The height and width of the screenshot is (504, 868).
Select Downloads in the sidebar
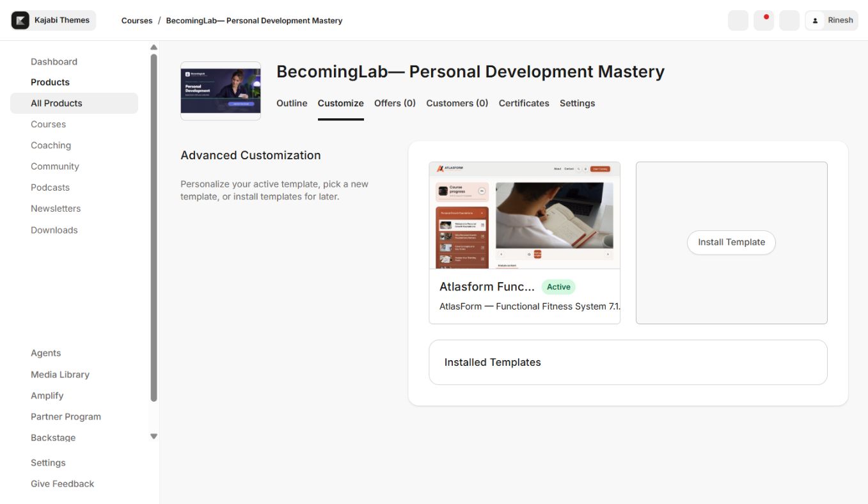tap(54, 230)
